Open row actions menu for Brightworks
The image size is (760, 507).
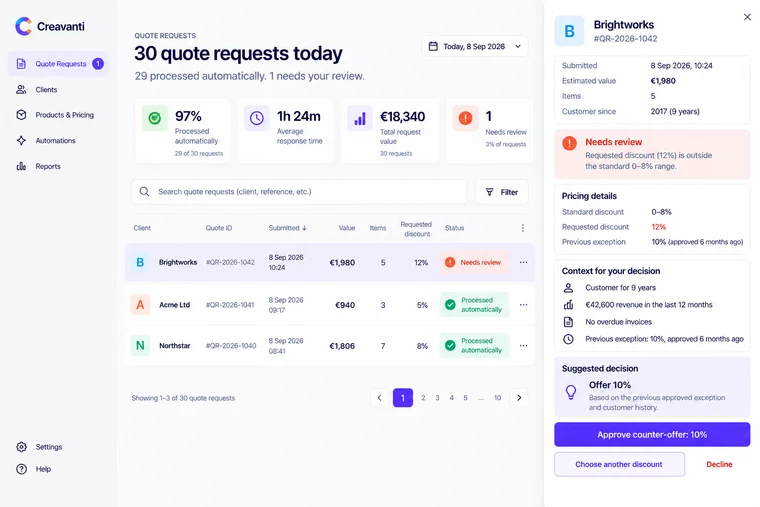(x=523, y=262)
